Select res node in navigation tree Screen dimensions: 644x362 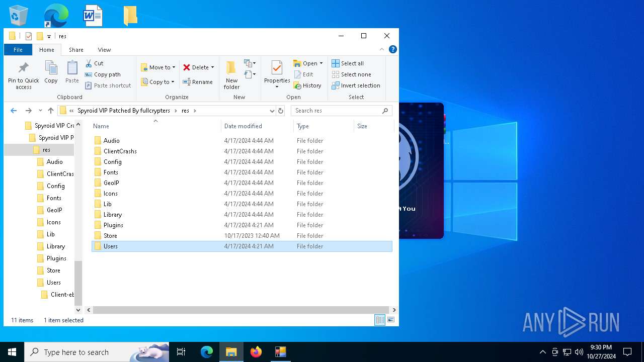[46, 150]
